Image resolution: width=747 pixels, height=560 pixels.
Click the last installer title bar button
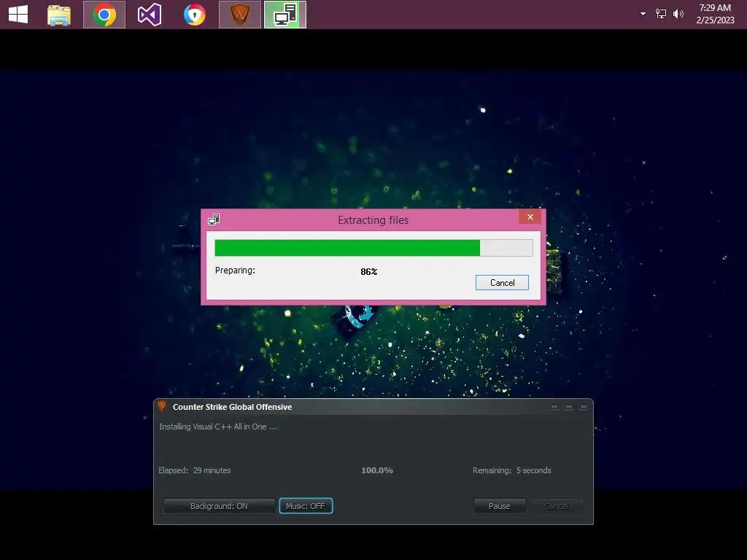coord(583,407)
